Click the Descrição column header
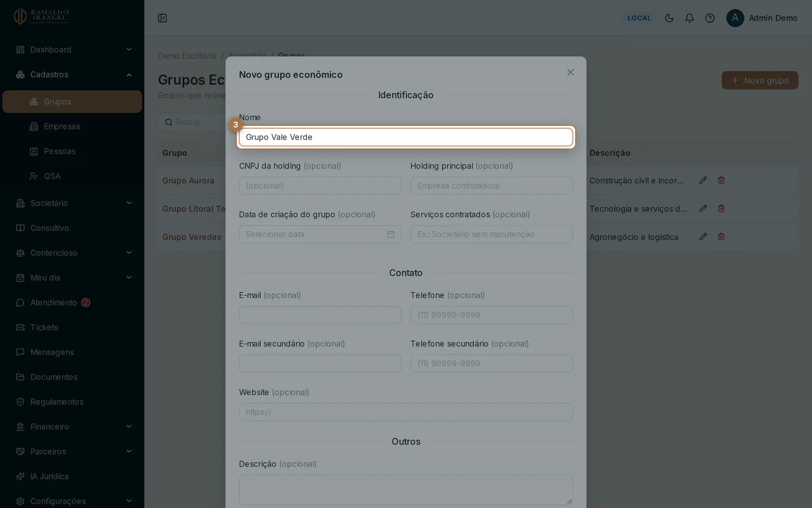812x508 pixels. tap(610, 153)
